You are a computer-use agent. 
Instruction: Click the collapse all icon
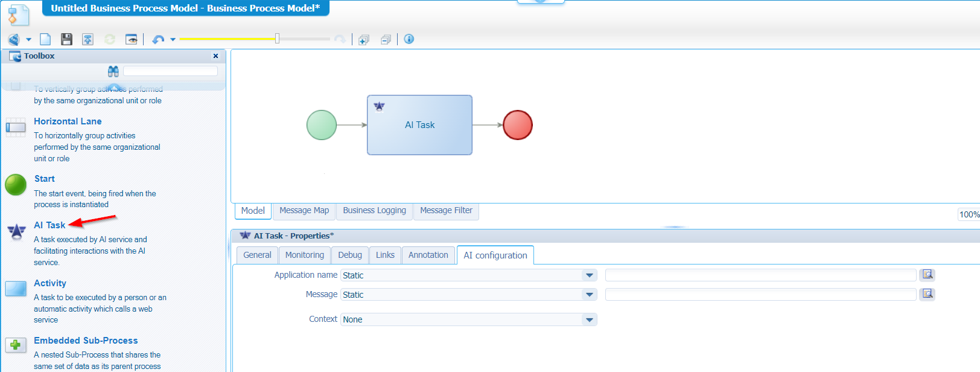(x=386, y=40)
